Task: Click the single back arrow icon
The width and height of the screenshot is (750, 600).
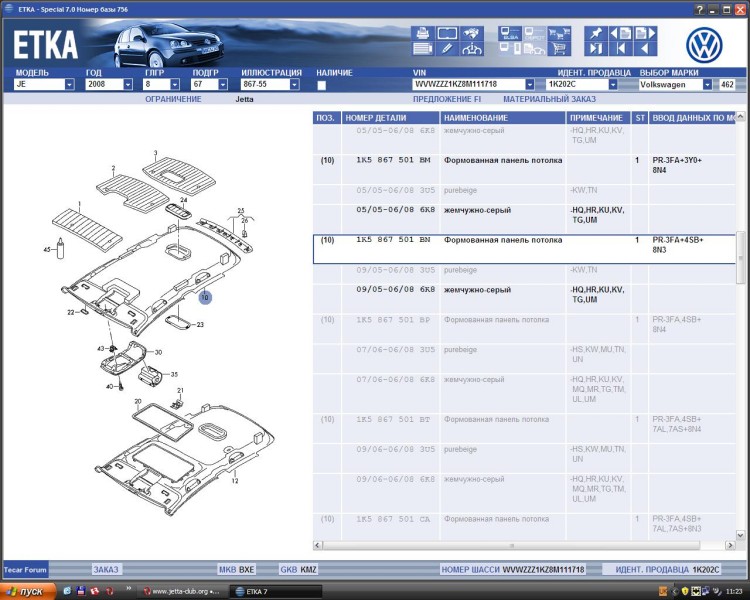Action: click(x=645, y=49)
